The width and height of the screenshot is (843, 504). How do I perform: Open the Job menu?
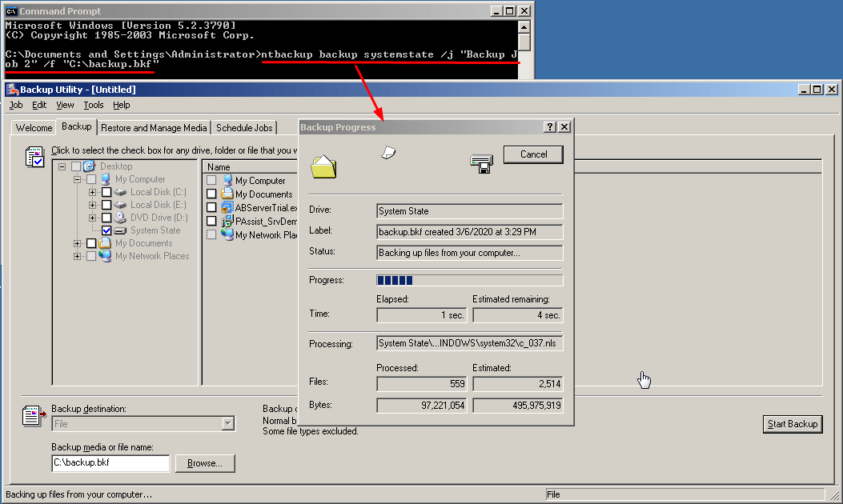click(x=15, y=105)
